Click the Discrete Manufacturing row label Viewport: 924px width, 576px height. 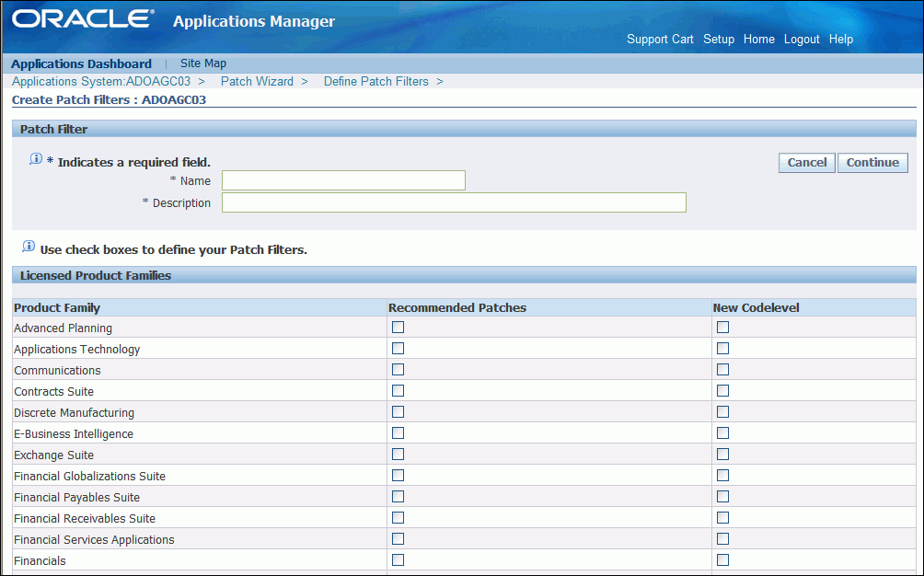click(x=75, y=413)
